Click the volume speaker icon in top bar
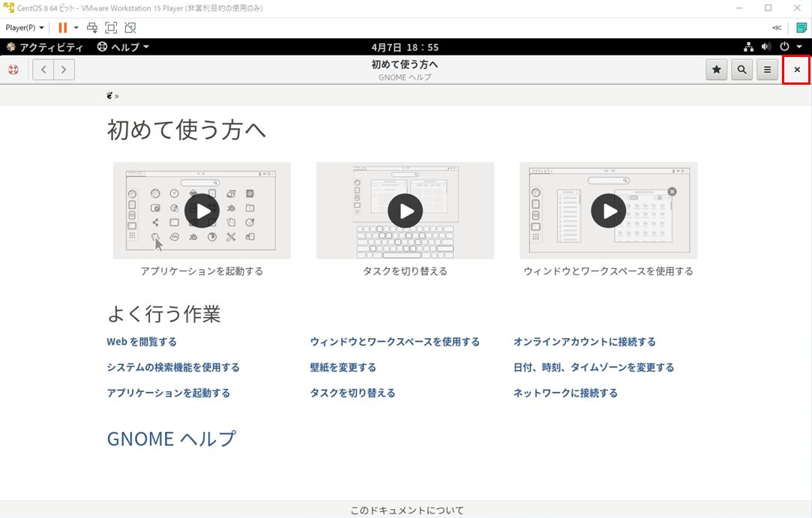The width and height of the screenshot is (812, 518). pos(766,47)
